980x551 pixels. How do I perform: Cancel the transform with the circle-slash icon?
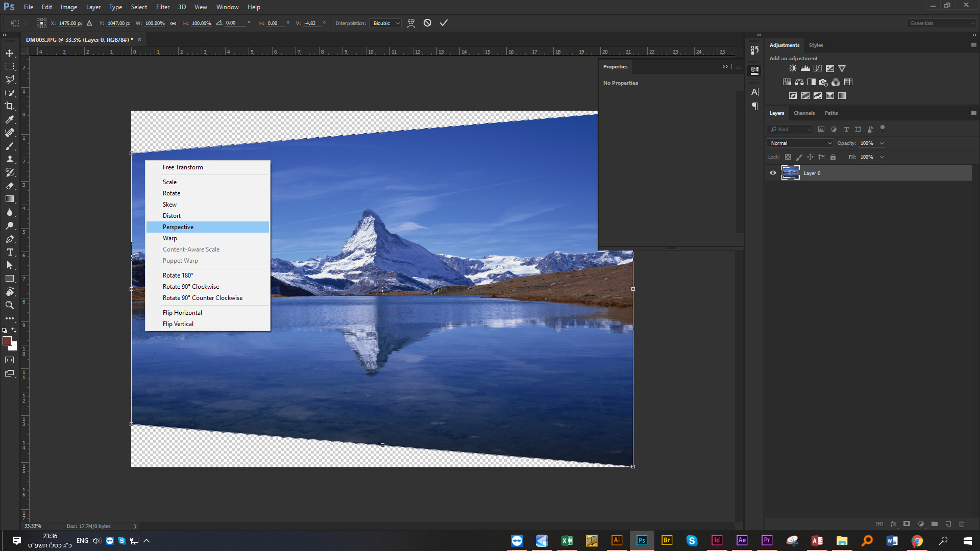pos(427,23)
